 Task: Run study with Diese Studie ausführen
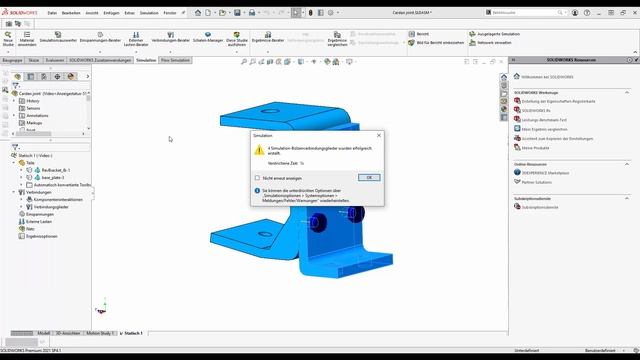point(237,38)
